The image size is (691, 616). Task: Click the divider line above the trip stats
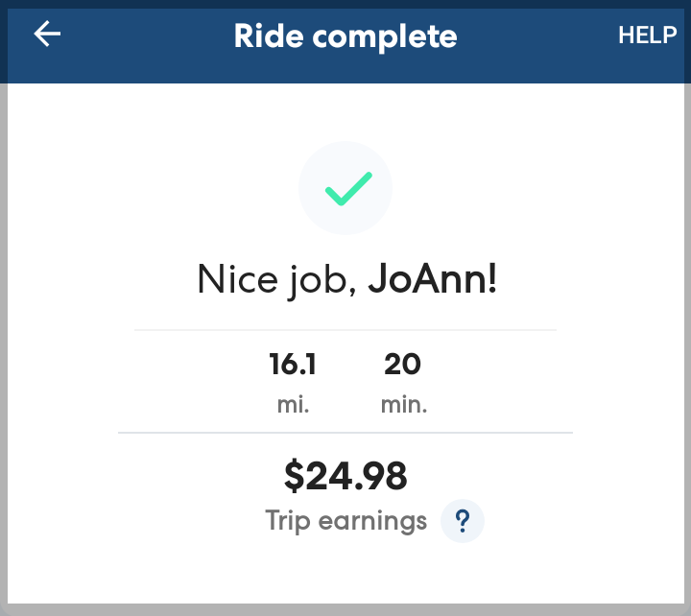point(345,330)
